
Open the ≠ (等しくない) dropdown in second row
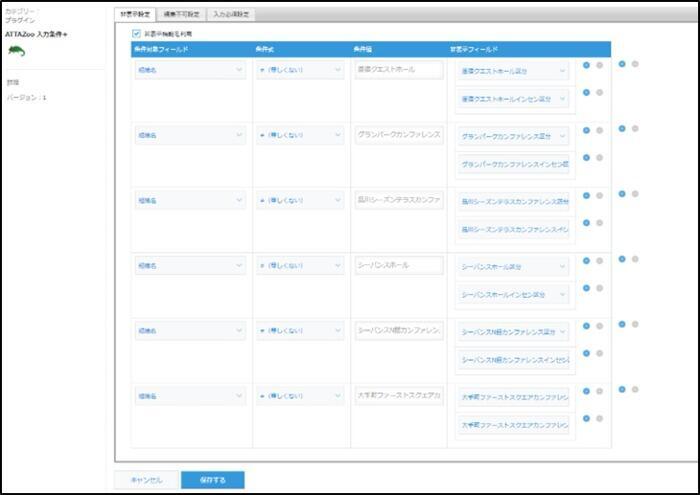(x=300, y=136)
